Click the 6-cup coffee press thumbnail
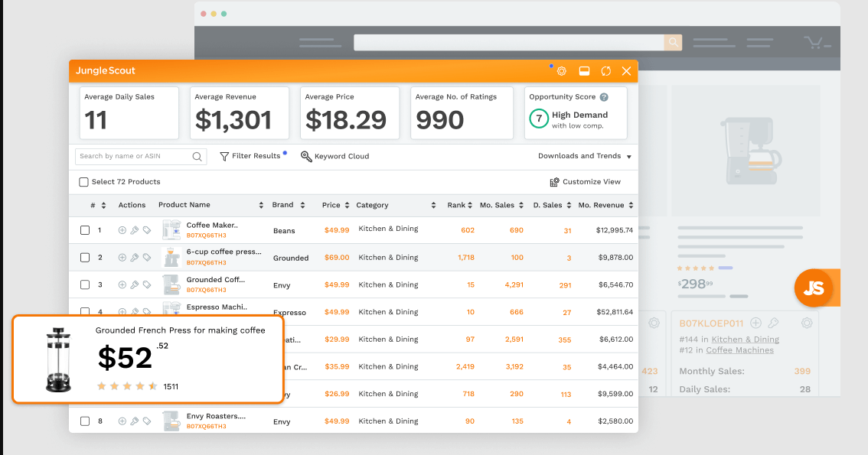The width and height of the screenshot is (868, 455). coord(171,257)
